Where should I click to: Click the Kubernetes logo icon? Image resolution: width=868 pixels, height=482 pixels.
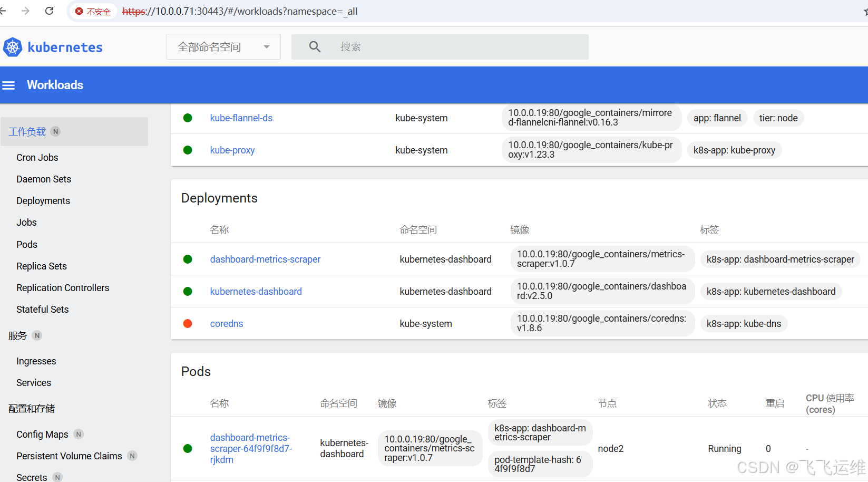[x=13, y=47]
